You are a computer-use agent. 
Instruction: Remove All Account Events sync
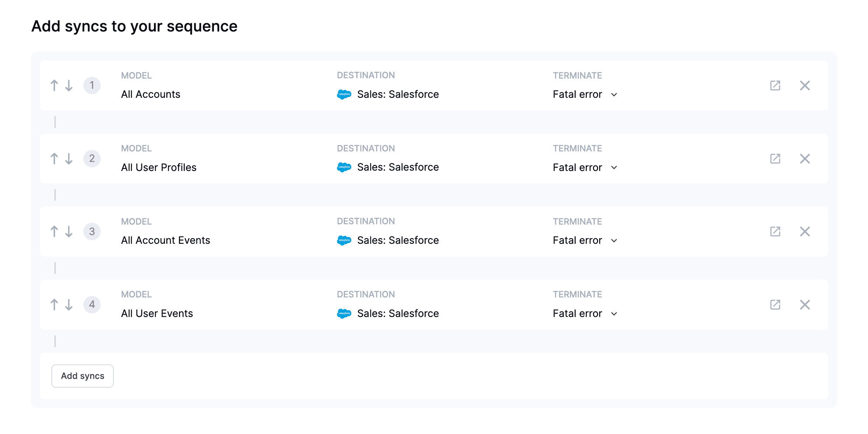(x=805, y=231)
